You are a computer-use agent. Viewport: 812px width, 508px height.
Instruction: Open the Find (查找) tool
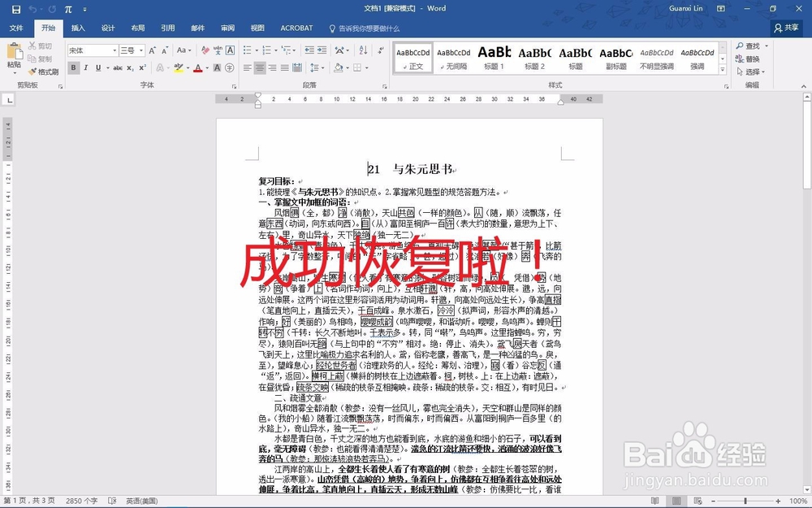(x=749, y=46)
